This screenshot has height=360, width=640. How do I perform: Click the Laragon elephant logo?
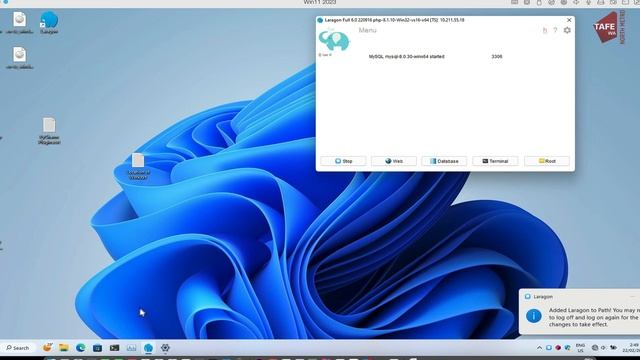click(334, 41)
